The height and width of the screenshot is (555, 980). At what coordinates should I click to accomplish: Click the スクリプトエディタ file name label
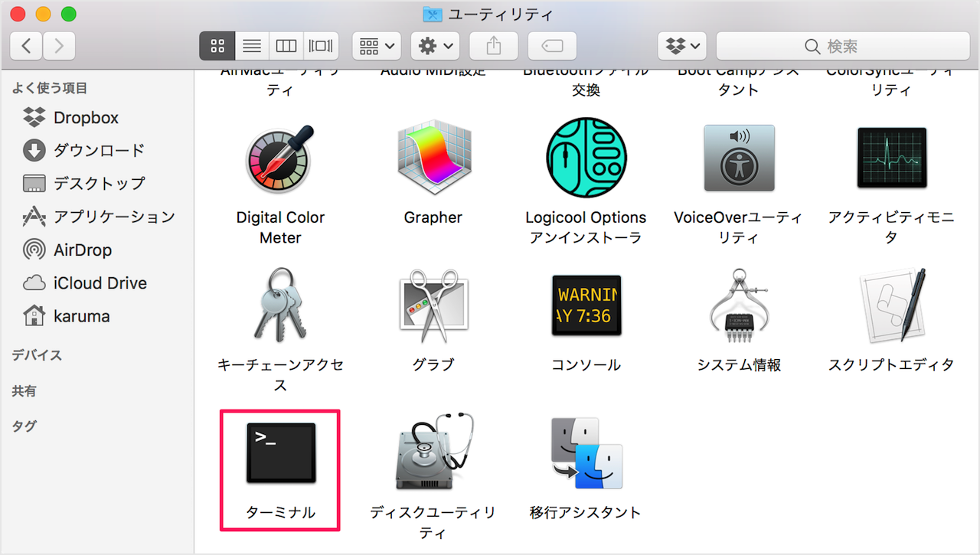click(892, 365)
